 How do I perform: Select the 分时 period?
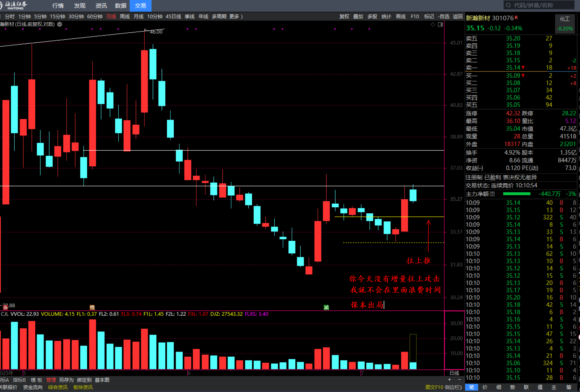(10, 17)
